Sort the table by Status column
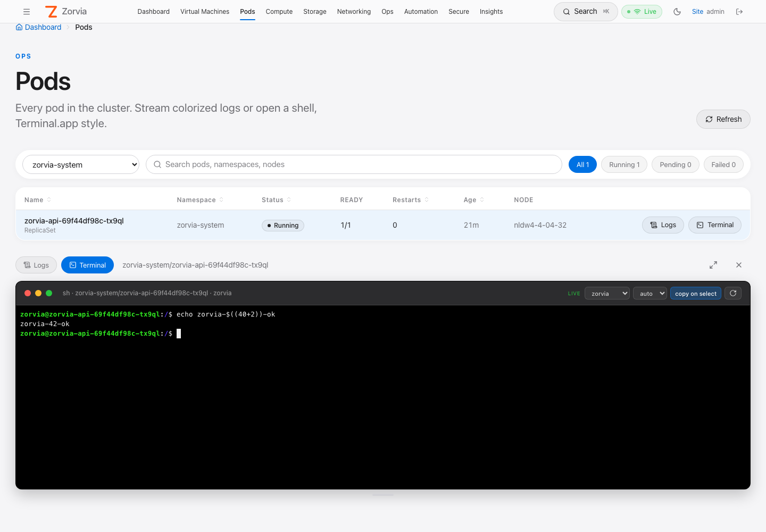This screenshot has width=766, height=532. point(276,200)
